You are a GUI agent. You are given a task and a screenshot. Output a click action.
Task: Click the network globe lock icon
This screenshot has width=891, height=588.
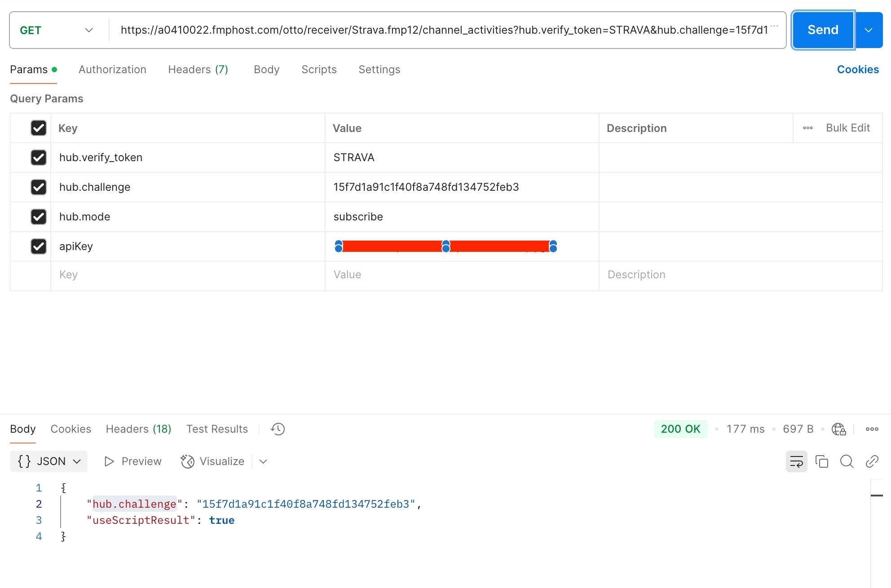point(838,429)
